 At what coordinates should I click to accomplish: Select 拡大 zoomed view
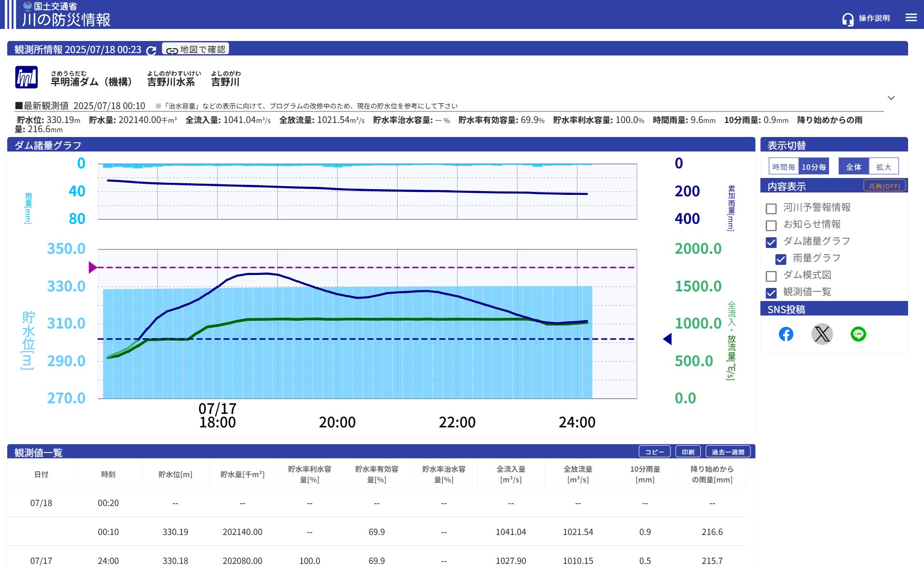tap(884, 166)
